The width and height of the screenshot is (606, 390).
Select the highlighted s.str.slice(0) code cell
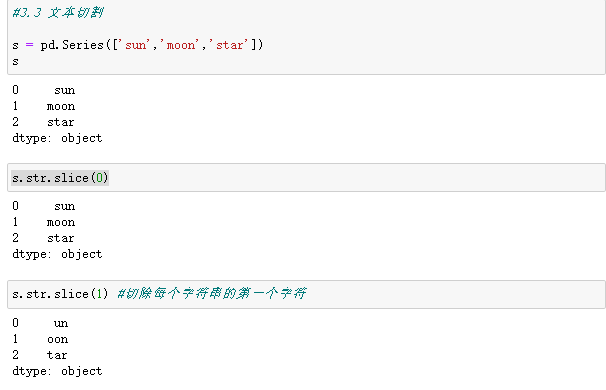[306, 177]
